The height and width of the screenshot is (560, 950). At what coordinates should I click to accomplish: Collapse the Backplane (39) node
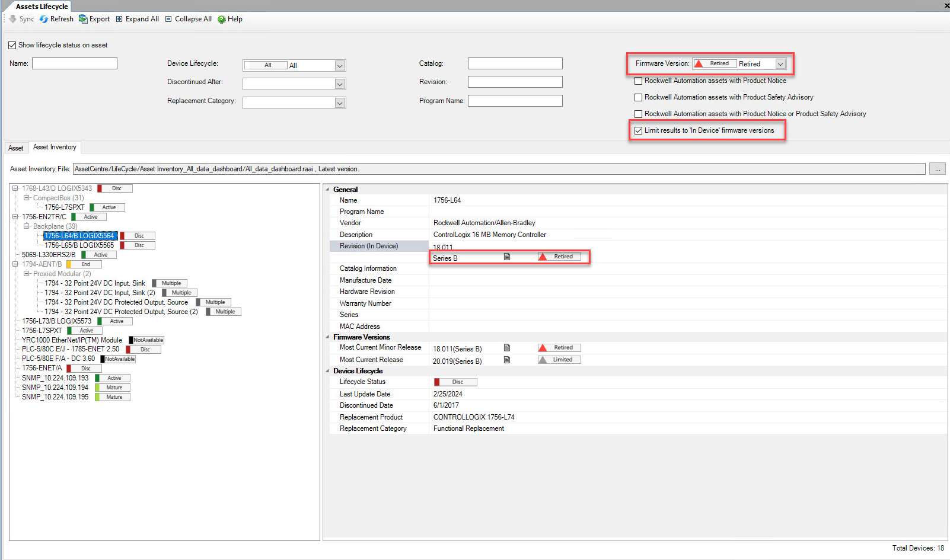click(x=27, y=226)
